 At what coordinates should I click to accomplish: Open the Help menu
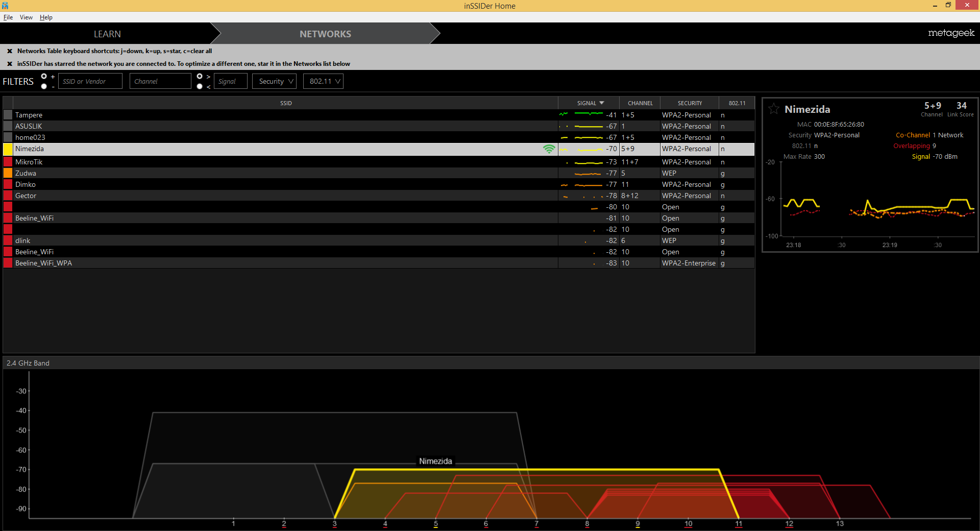tap(46, 17)
